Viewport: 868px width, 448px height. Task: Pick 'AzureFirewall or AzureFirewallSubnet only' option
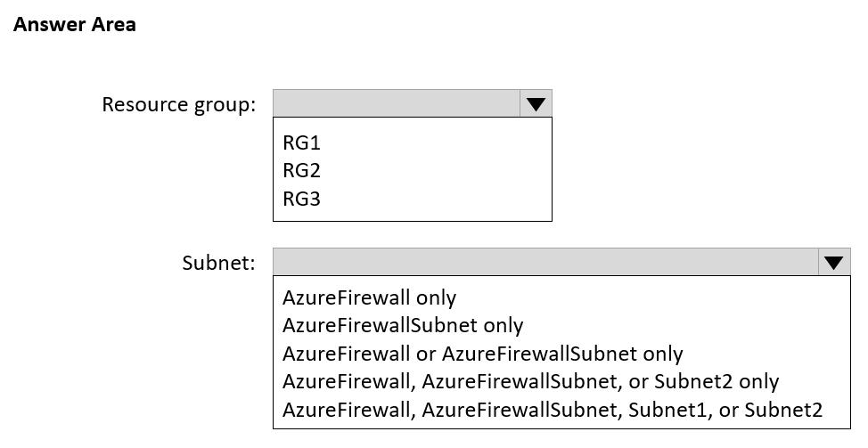483,354
